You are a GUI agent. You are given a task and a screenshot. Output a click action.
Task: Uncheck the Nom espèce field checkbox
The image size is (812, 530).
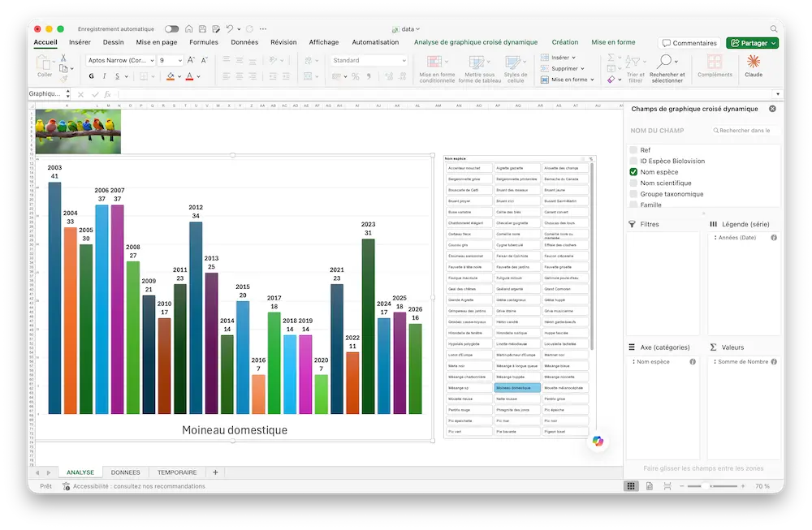(x=633, y=172)
